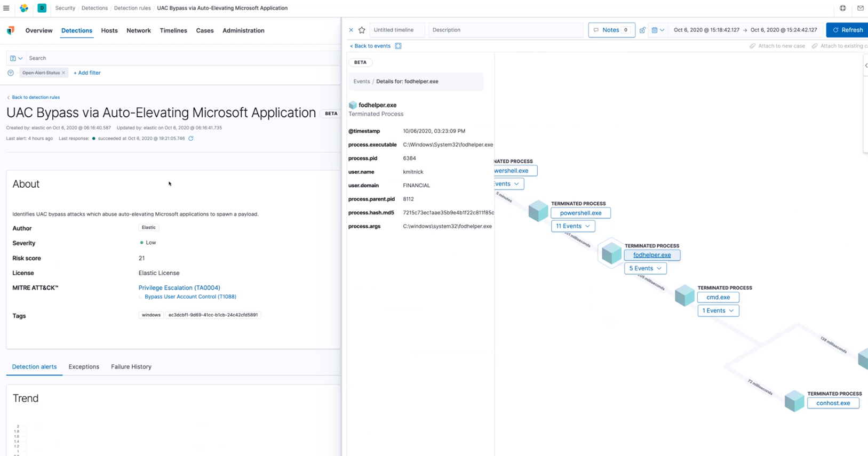Viewport: 868px width, 456px height.
Task: Expand the 11 Events dropdown under powershell.exe
Action: [x=573, y=226]
